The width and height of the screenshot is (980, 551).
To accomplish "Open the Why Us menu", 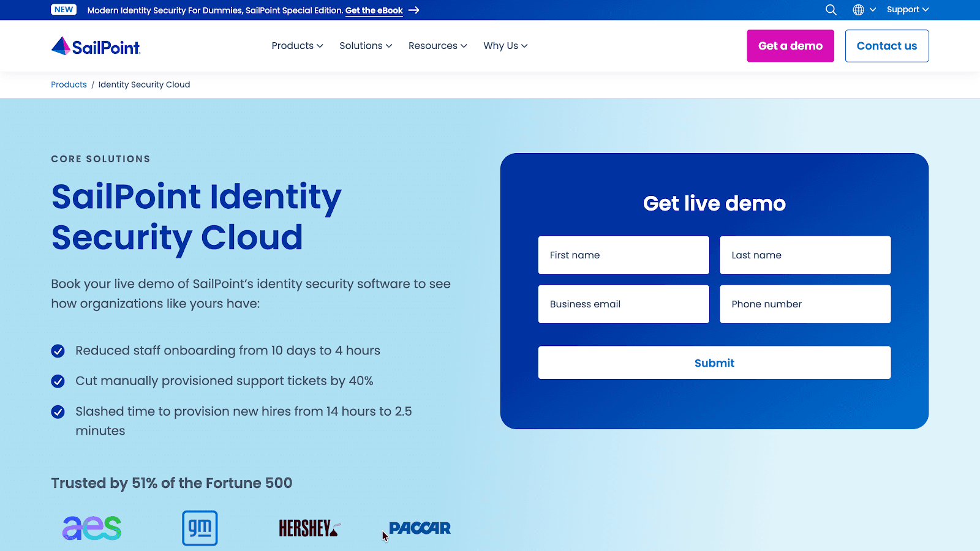I will click(x=505, y=45).
